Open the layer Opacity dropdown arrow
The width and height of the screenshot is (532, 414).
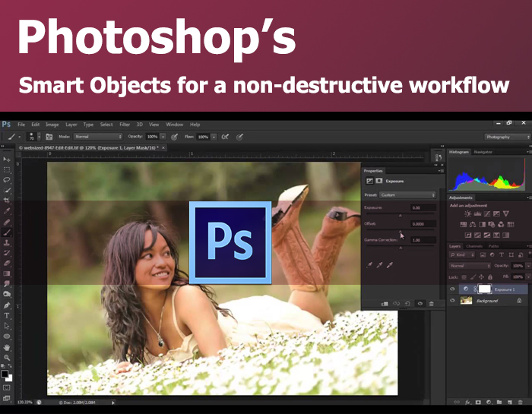pos(529,266)
